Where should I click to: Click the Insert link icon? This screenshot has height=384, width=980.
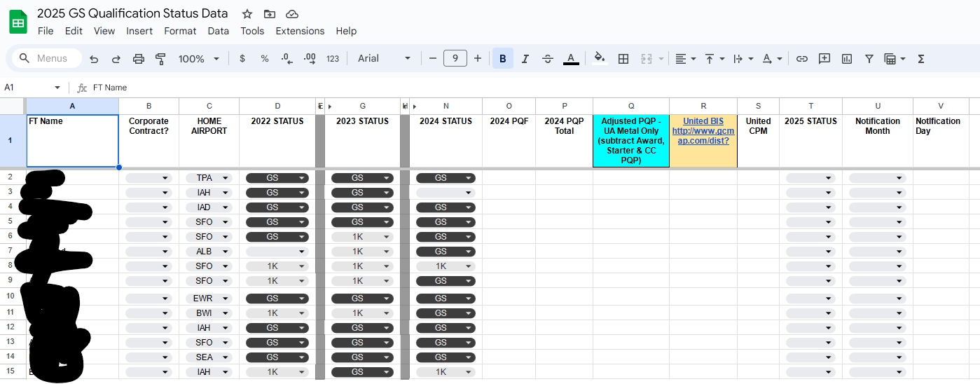tap(802, 59)
